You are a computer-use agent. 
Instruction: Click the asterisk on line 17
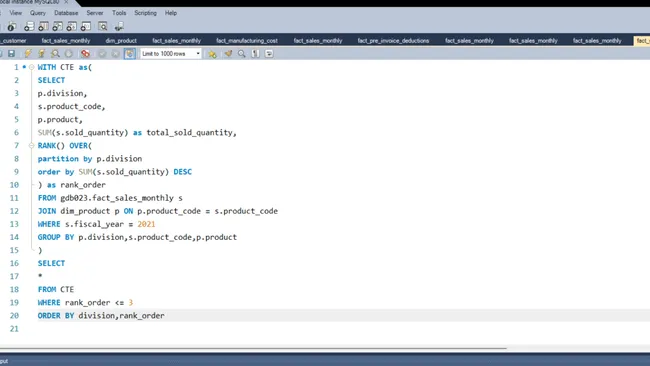click(x=40, y=276)
